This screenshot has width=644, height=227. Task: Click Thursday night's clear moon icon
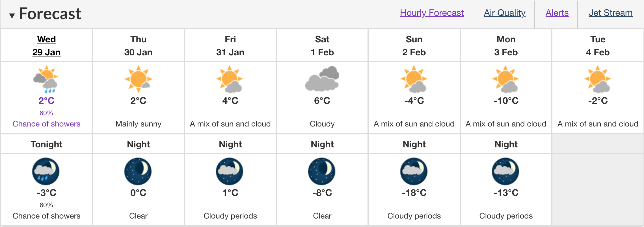point(138,171)
